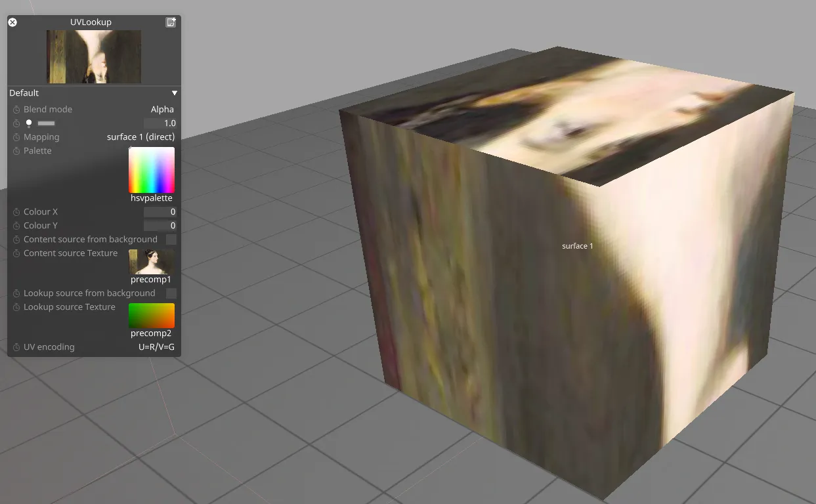Click the animation stopwatch next to Mapping
The height and width of the screenshot is (504, 816).
16,137
